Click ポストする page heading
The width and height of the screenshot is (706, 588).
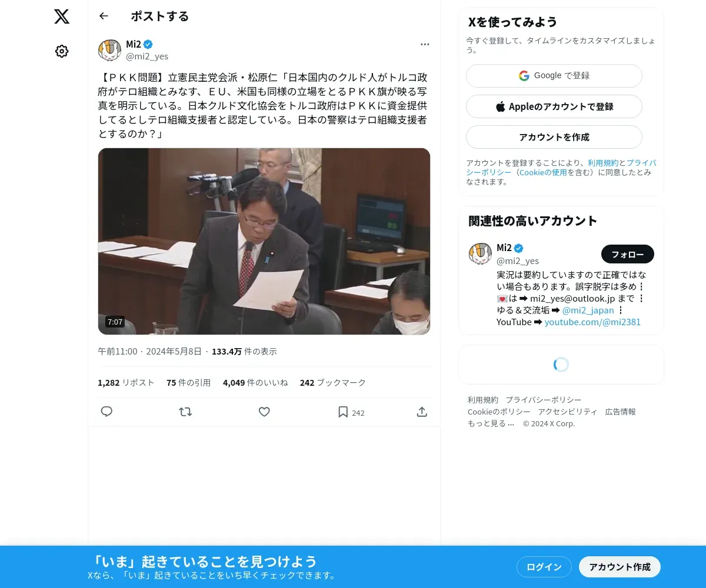point(160,16)
